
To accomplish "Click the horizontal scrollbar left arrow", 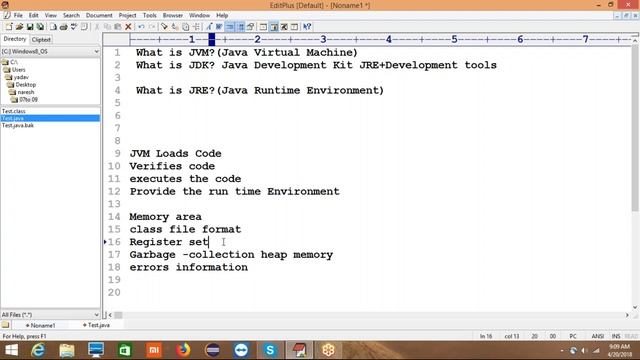I will coord(110,315).
